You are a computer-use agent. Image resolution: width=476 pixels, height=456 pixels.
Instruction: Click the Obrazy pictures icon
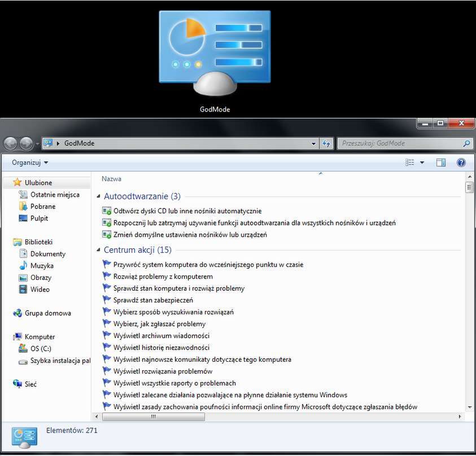point(23,278)
